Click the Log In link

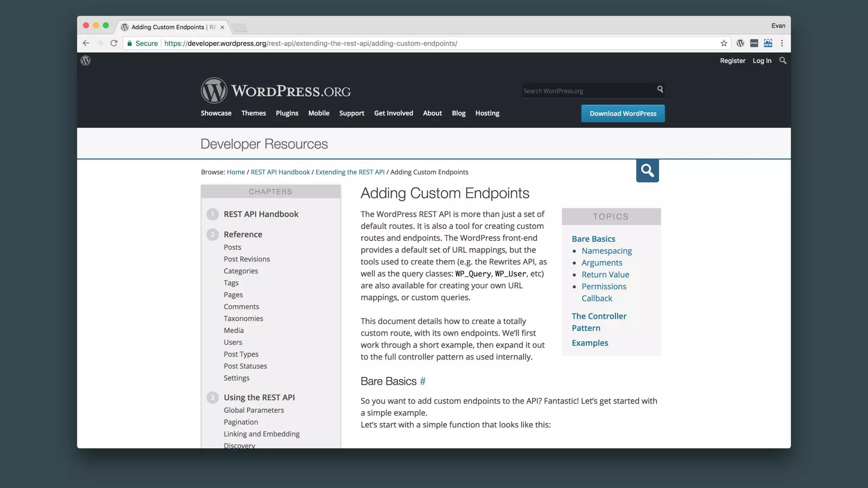pos(762,61)
